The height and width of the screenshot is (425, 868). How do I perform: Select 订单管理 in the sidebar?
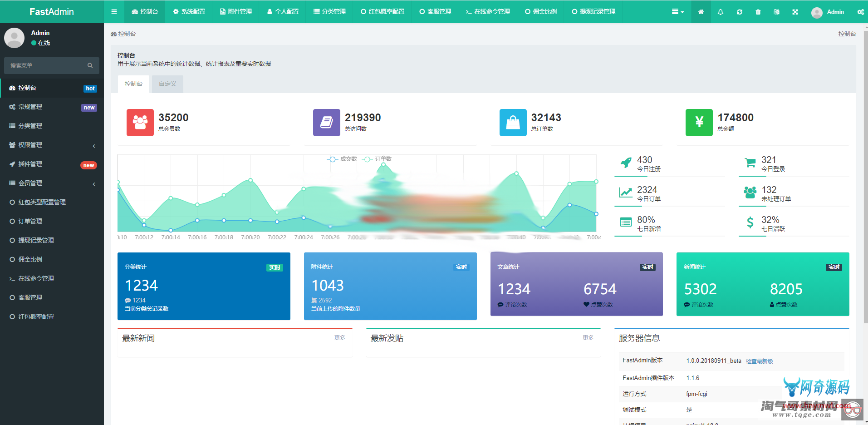52,222
